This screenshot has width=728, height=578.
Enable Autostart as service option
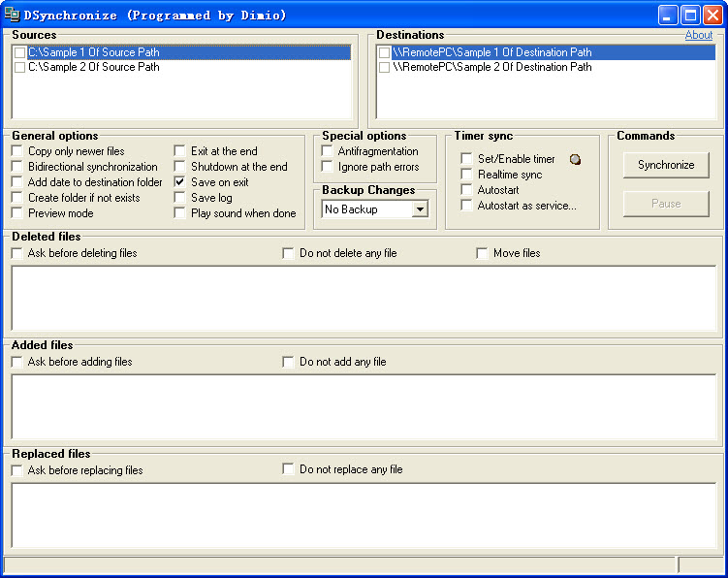[467, 206]
